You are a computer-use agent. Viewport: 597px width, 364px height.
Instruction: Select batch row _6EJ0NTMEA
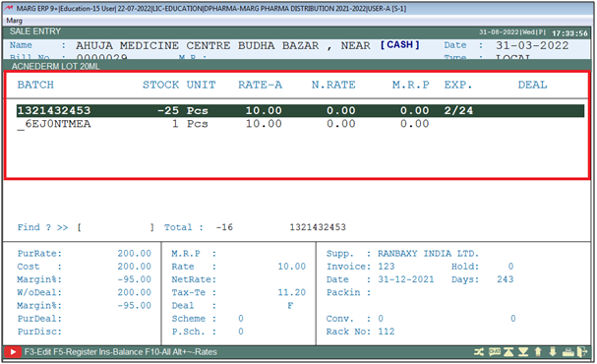(300, 124)
